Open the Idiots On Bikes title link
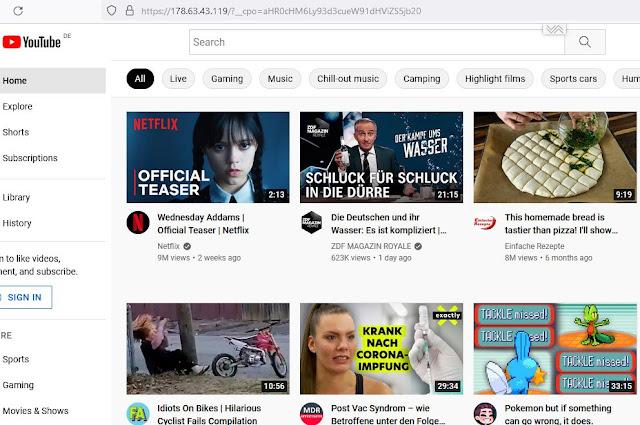Viewport: 640px width, 425px height. 209,414
